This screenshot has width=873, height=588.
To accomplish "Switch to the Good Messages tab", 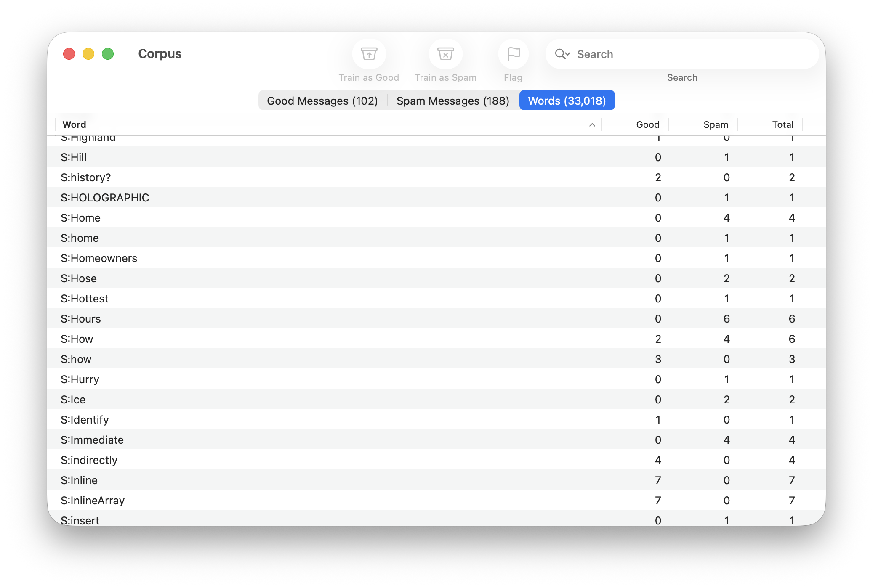I will [x=322, y=101].
